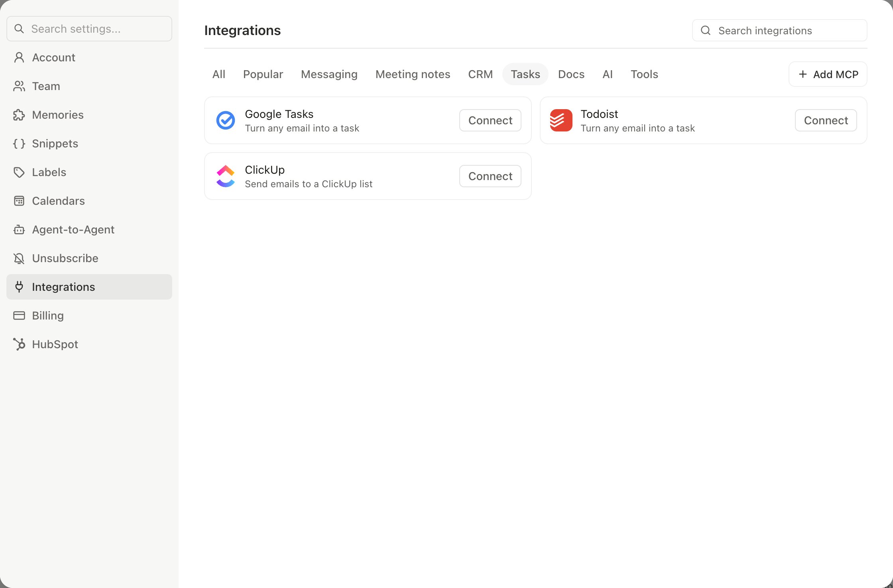Image resolution: width=893 pixels, height=588 pixels.
Task: Click the magnifier icon in Search integrations
Action: [x=706, y=30]
